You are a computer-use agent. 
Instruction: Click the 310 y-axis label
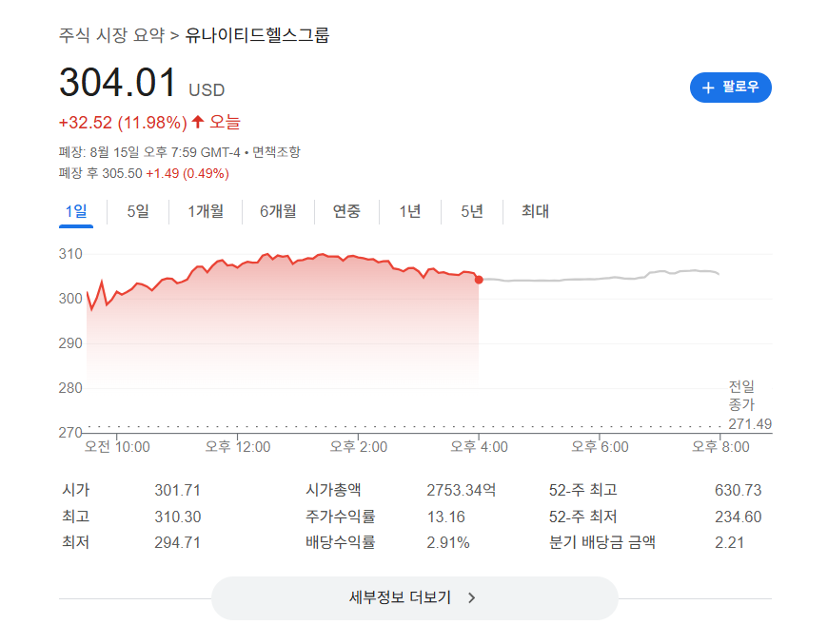coord(70,254)
